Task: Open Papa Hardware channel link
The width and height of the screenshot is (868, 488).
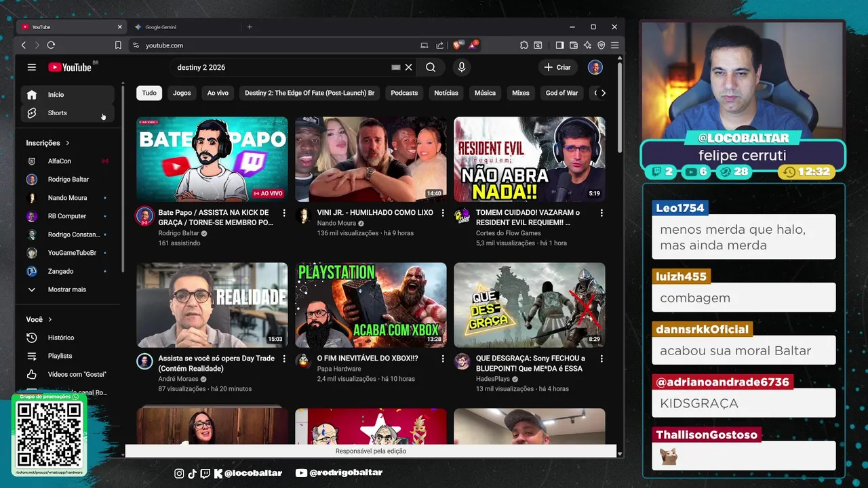Action: pos(339,369)
